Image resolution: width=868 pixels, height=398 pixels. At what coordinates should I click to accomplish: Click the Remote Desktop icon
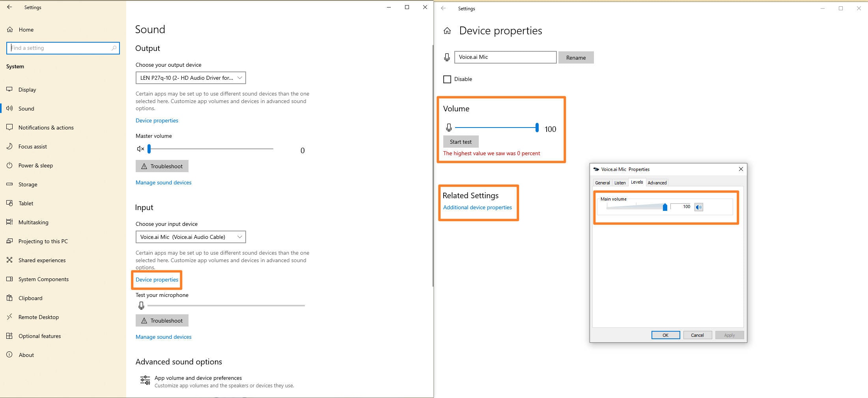point(10,317)
